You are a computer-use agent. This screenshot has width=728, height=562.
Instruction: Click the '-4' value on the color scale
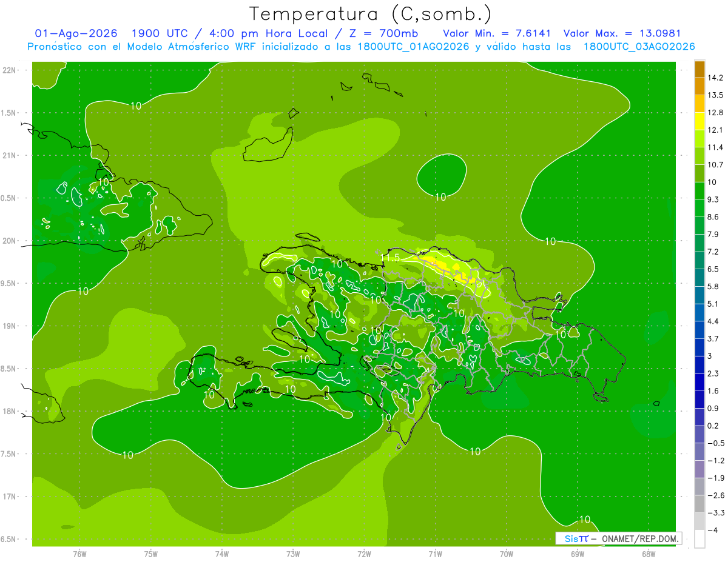(713, 530)
